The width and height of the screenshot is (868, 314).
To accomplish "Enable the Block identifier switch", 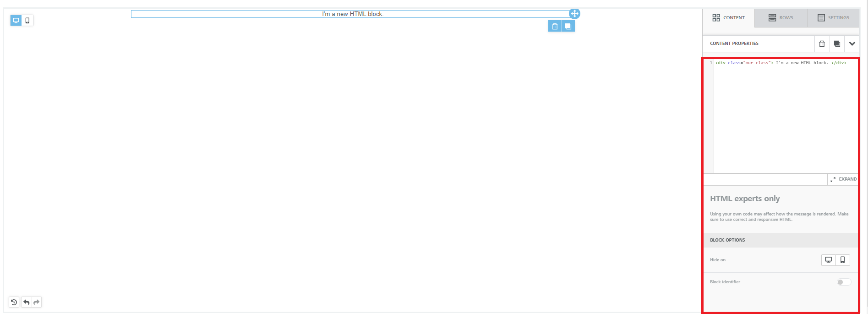I will [843, 282].
